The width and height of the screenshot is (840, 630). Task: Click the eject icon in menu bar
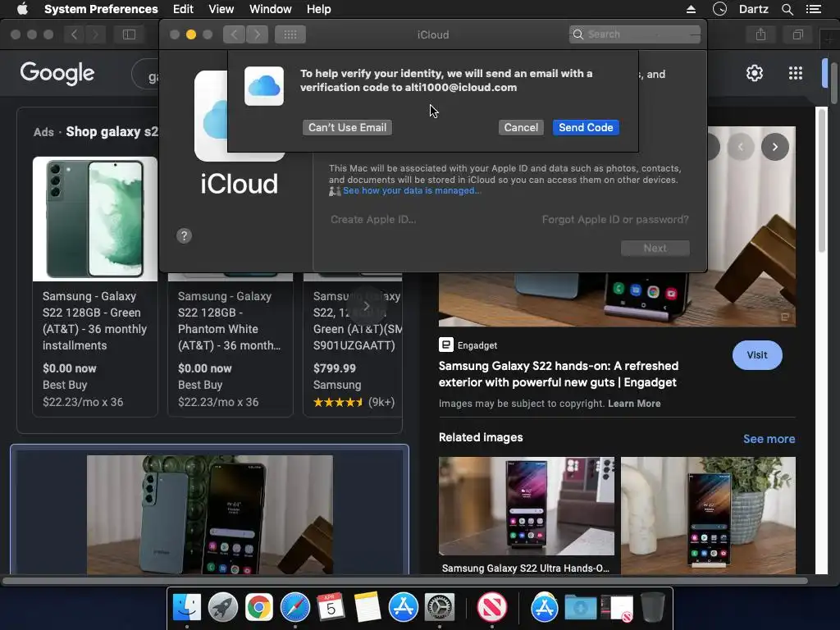(x=691, y=9)
